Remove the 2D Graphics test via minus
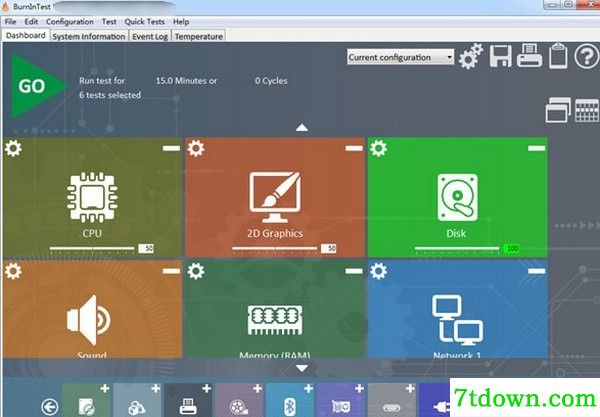 [354, 148]
